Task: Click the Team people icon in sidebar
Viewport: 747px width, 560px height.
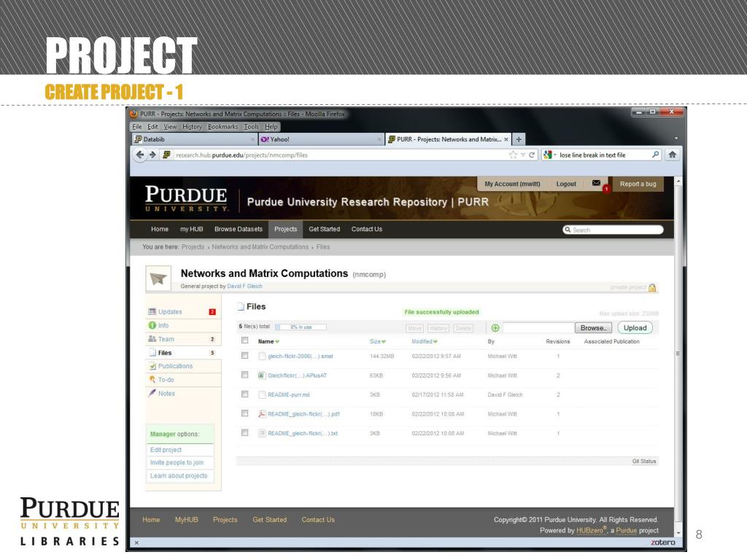Action: click(x=152, y=338)
